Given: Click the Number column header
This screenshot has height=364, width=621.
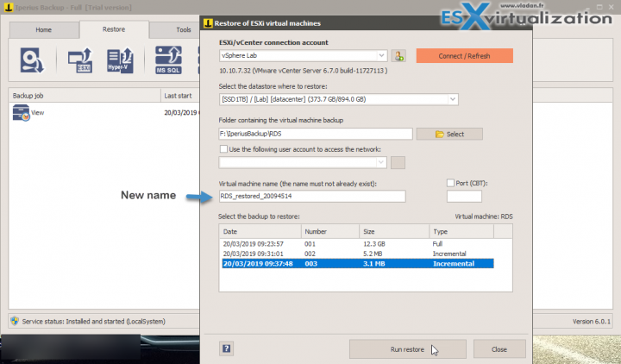Looking at the screenshot, I should (330, 231).
